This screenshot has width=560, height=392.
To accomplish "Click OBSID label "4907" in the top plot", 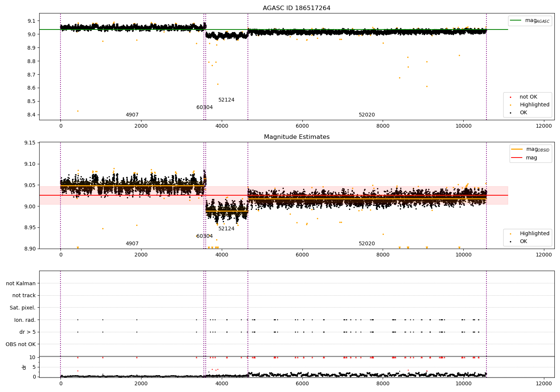I will pyautogui.click(x=132, y=115).
